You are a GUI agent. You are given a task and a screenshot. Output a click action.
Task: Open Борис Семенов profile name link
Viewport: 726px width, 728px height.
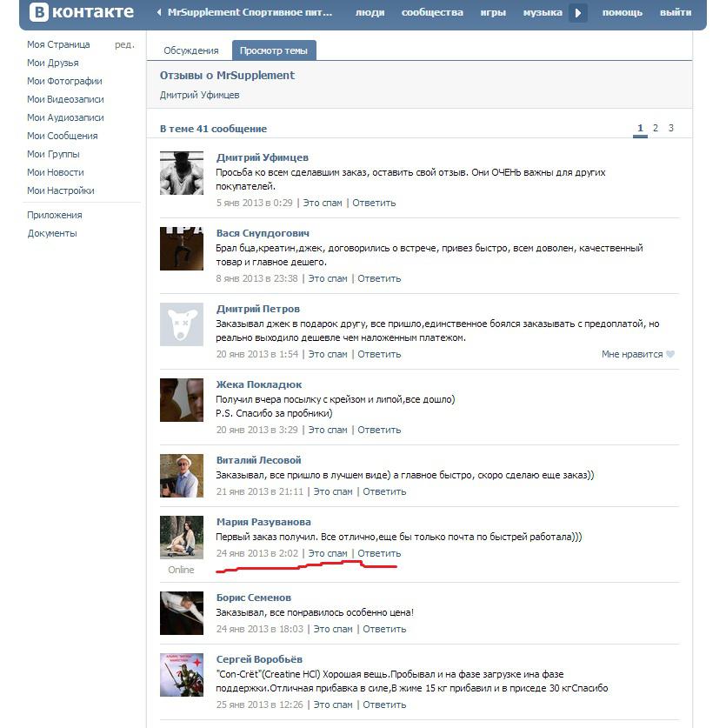point(254,598)
